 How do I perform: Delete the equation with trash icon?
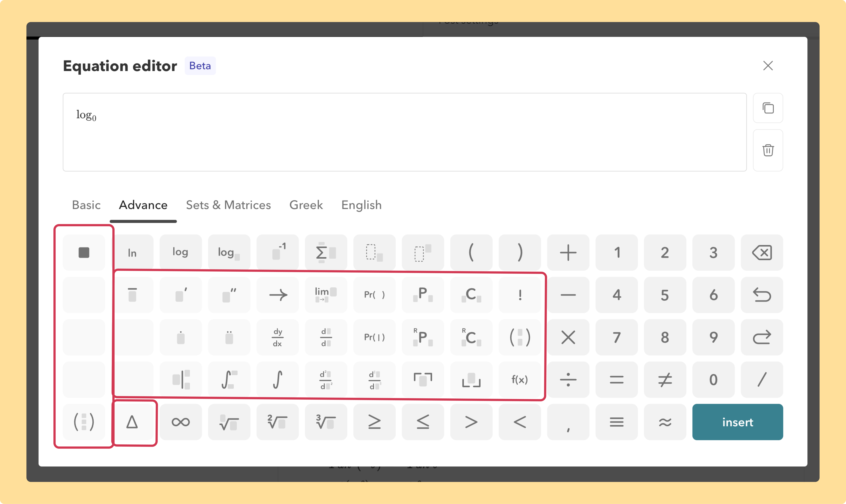pos(768,150)
